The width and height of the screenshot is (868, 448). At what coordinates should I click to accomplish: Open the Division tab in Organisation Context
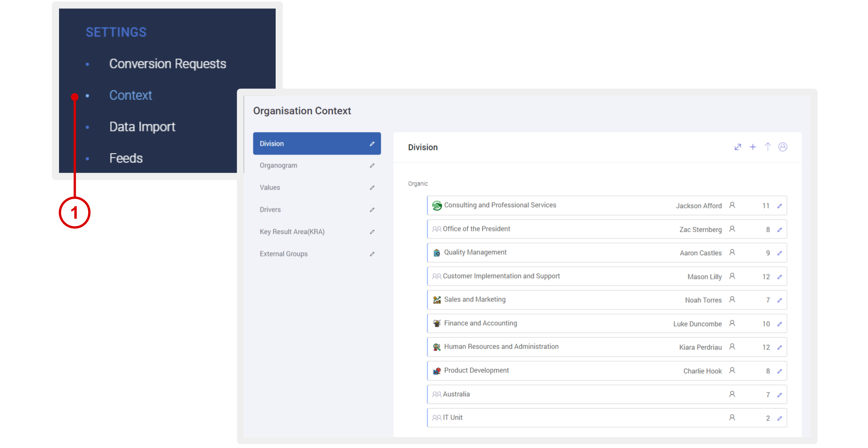[317, 143]
